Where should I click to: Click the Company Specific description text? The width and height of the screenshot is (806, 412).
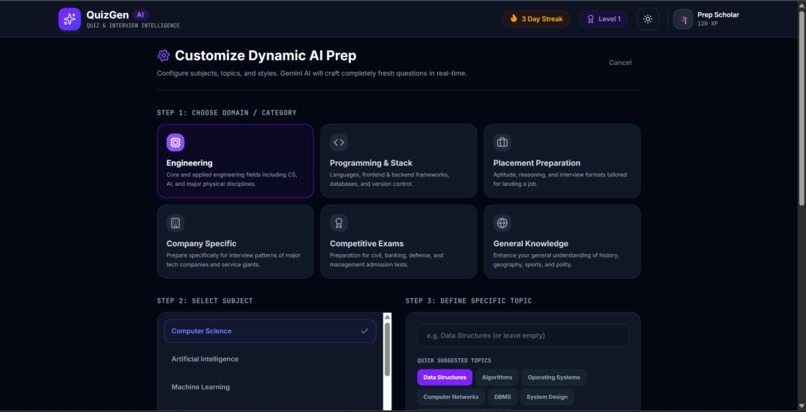(233, 260)
